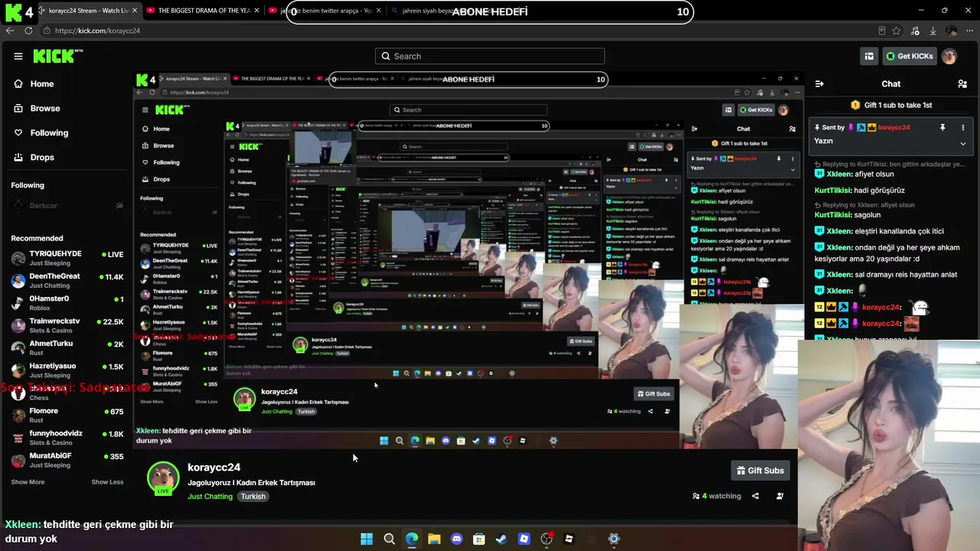This screenshot has width=980, height=551.
Task: Open pinned message three-dot options
Action: pyautogui.click(x=963, y=128)
